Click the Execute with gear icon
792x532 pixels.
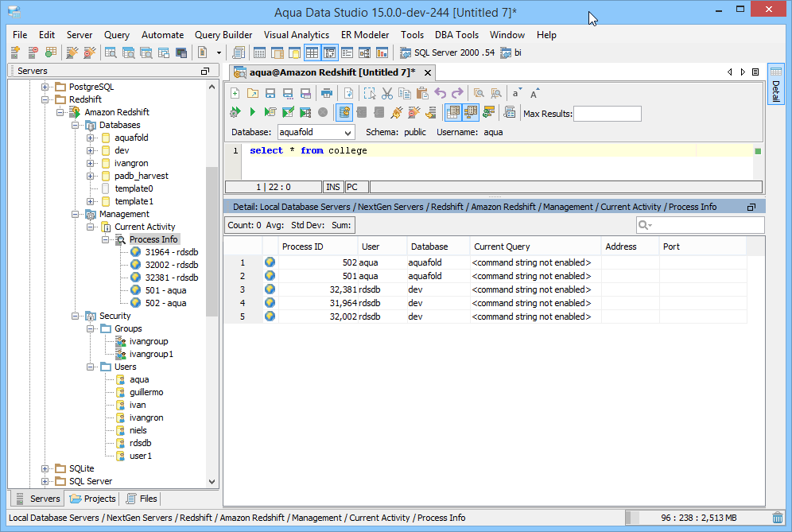(235, 112)
